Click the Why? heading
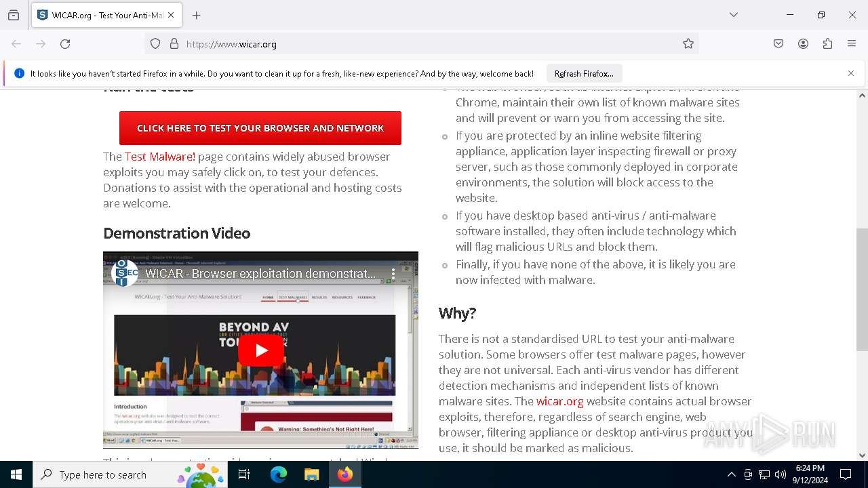 pyautogui.click(x=457, y=313)
